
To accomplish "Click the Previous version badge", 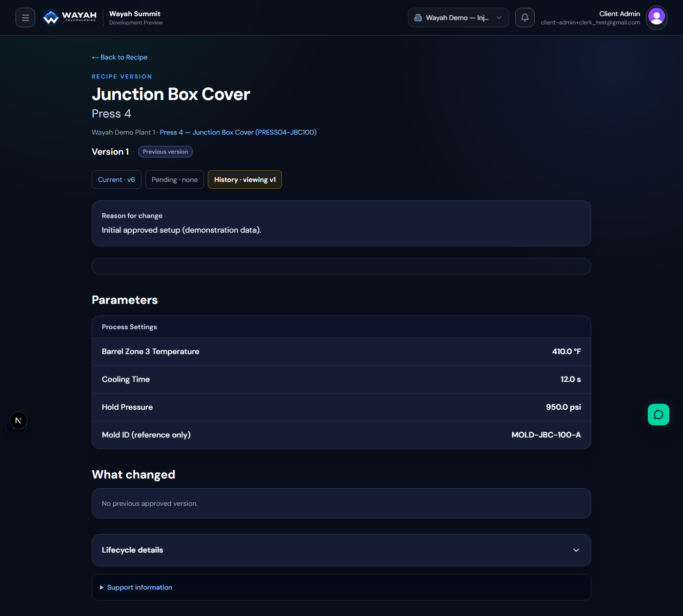I will (165, 152).
